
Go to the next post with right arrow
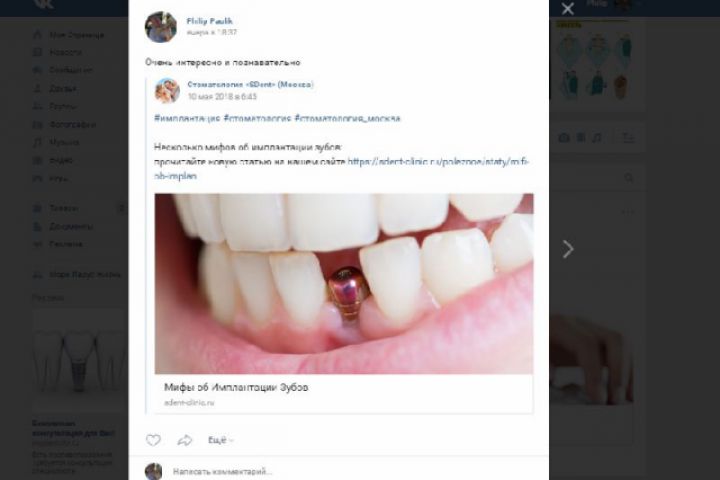tap(568, 249)
